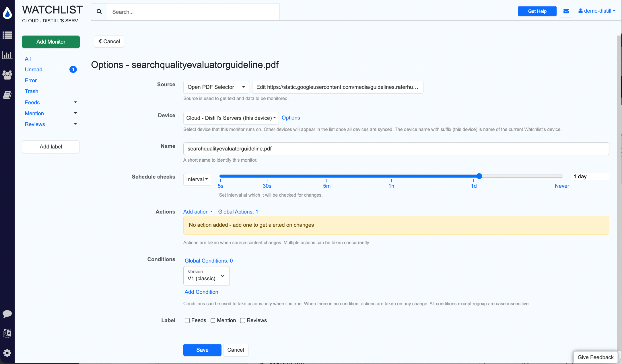Open the Trash view

pos(31,91)
